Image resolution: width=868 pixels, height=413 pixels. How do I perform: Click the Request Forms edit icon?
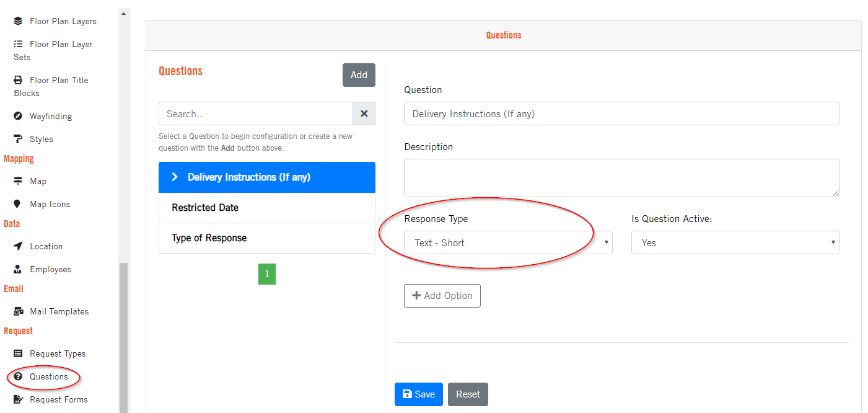tap(19, 399)
